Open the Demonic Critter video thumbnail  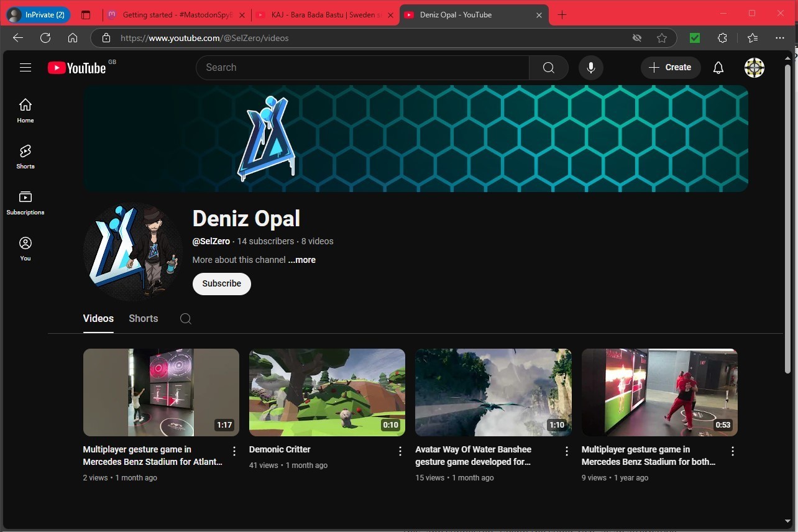327,392
